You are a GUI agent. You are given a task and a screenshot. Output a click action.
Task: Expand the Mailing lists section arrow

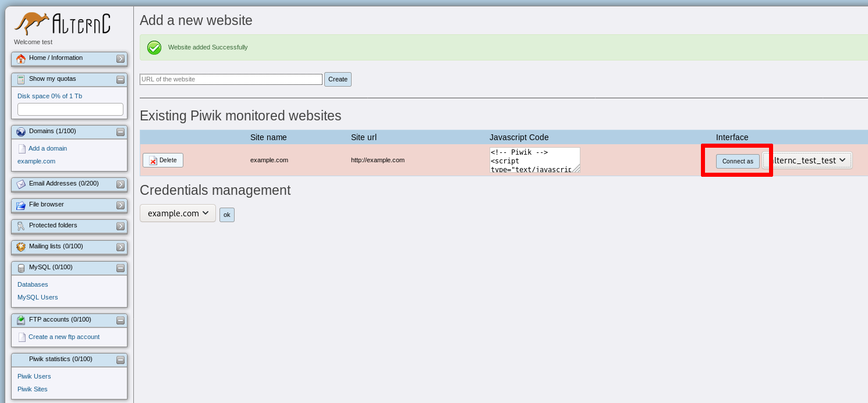pyautogui.click(x=121, y=247)
